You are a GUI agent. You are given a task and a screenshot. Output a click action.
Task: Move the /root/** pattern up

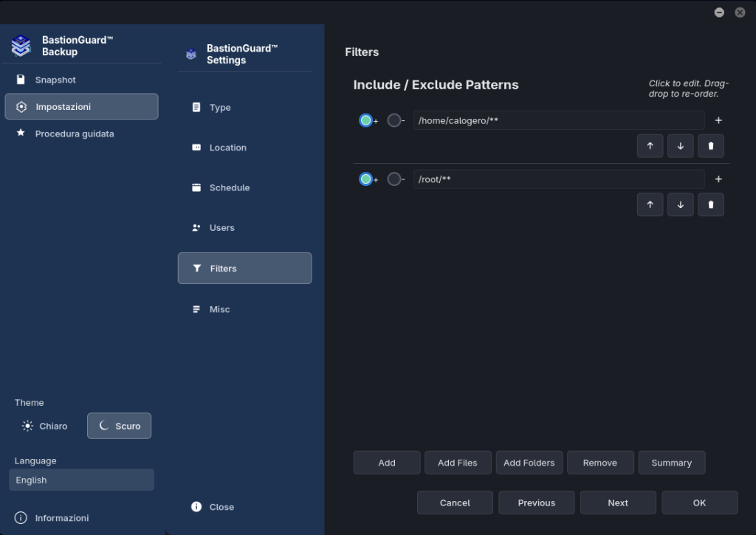(x=650, y=205)
